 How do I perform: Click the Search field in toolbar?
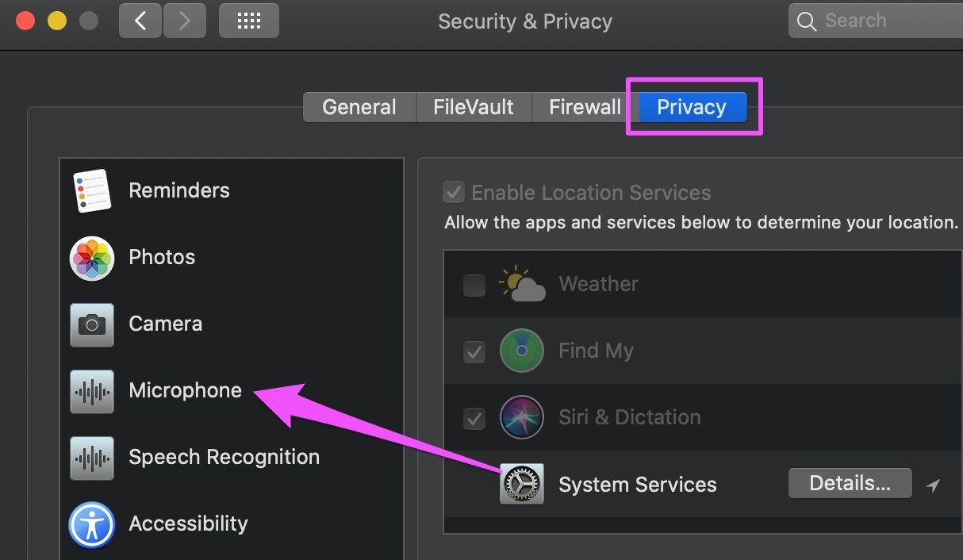click(876, 21)
